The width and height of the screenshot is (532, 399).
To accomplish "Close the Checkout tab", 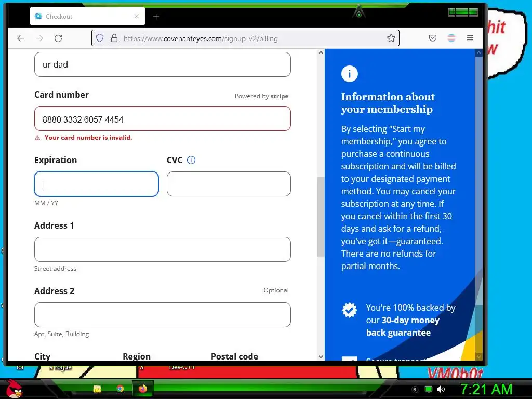I will click(137, 16).
